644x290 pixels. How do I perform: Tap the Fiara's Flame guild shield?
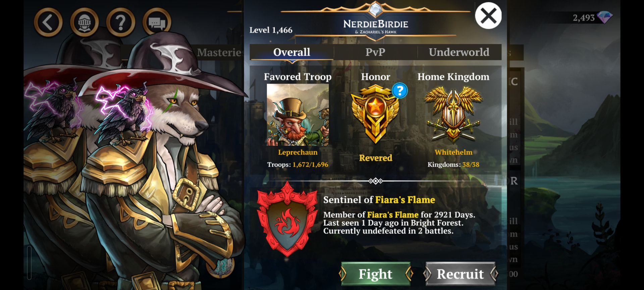[287, 219]
